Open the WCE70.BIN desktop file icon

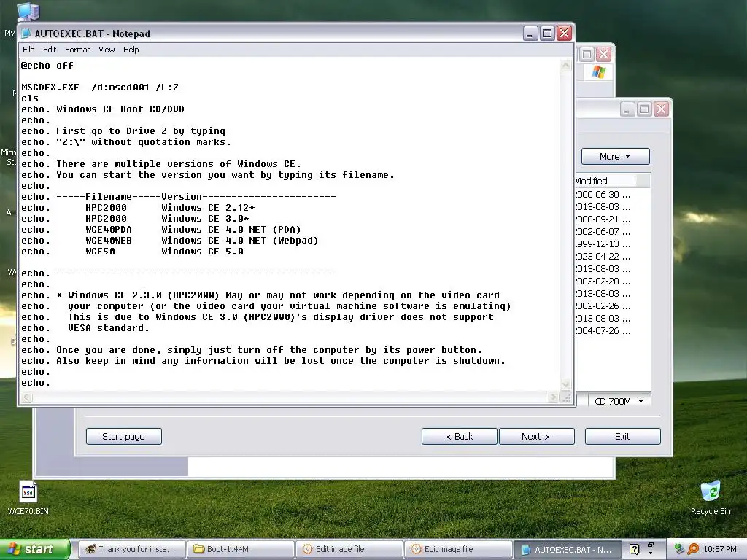[x=28, y=498]
